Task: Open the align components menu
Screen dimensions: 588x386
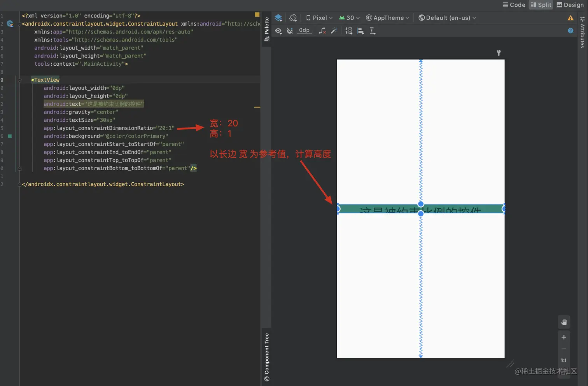Action: [x=360, y=31]
